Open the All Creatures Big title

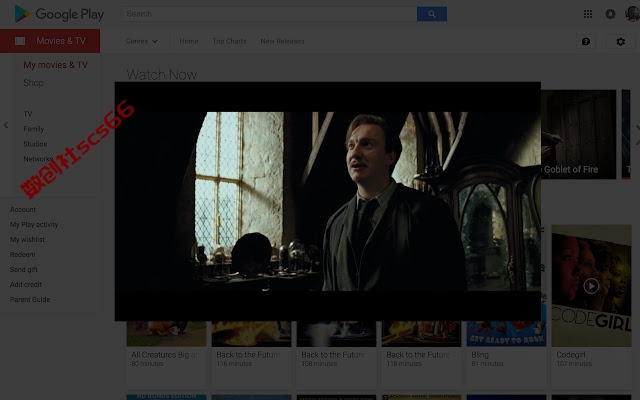click(165, 355)
